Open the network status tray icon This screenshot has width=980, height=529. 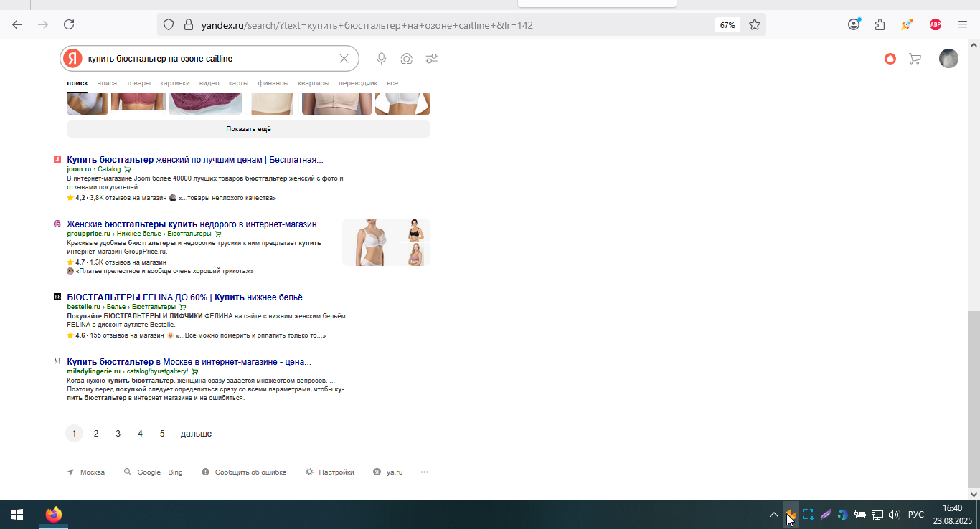877,515
